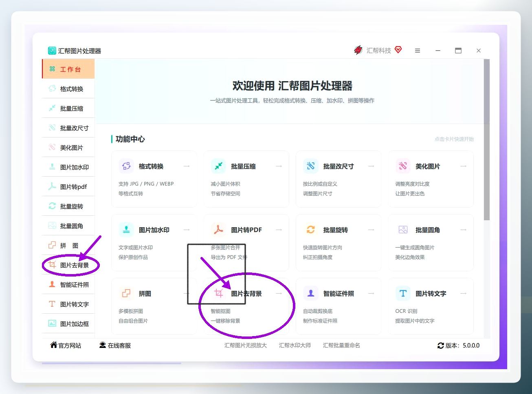The image size is (532, 394).
Task: Open 汇帮图片无损放大 link
Action: tap(246, 345)
